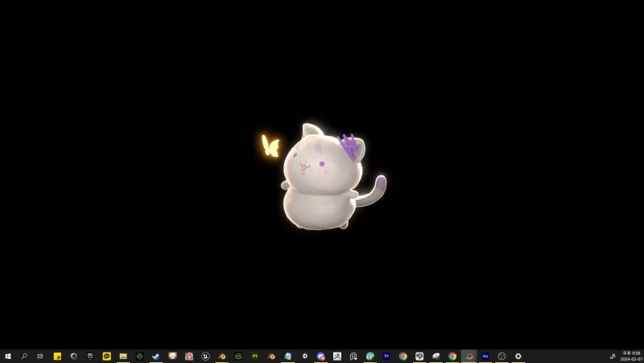Open Adobe After Effects (Ae) icon
This screenshot has height=363, width=644.
tap(485, 356)
